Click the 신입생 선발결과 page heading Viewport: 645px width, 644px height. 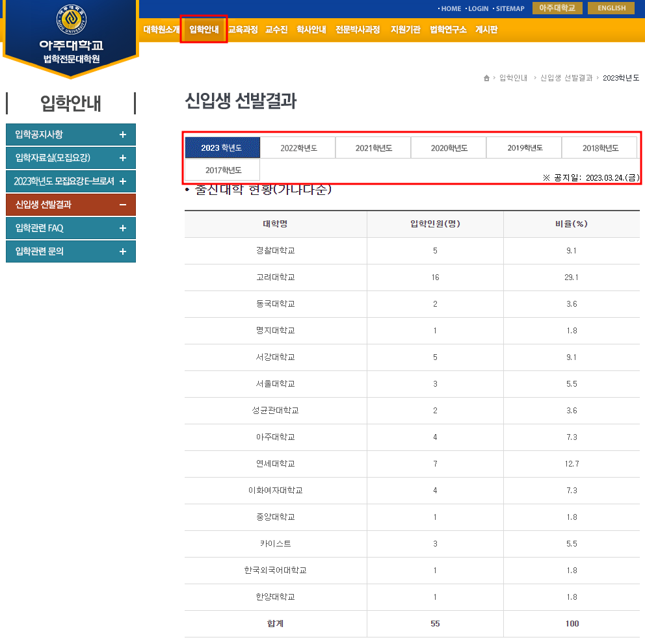click(x=241, y=101)
